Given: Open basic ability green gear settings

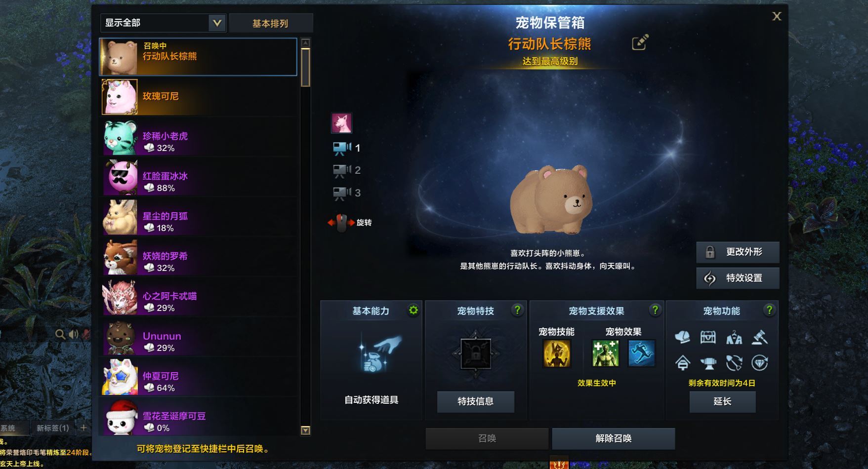Looking at the screenshot, I should click(x=413, y=310).
